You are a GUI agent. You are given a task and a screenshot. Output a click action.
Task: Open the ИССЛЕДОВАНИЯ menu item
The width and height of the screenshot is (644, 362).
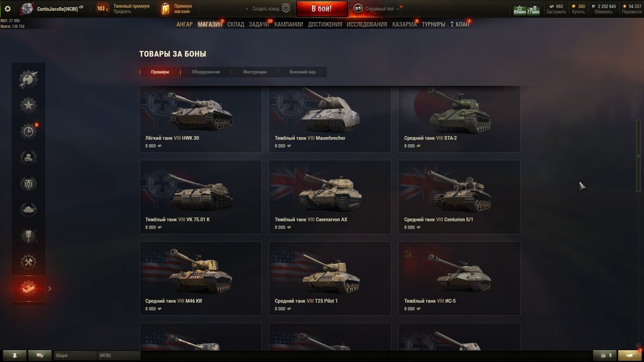[367, 24]
